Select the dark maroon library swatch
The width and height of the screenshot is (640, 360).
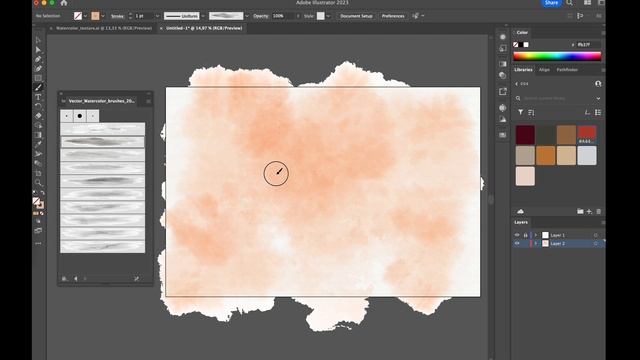(525, 135)
